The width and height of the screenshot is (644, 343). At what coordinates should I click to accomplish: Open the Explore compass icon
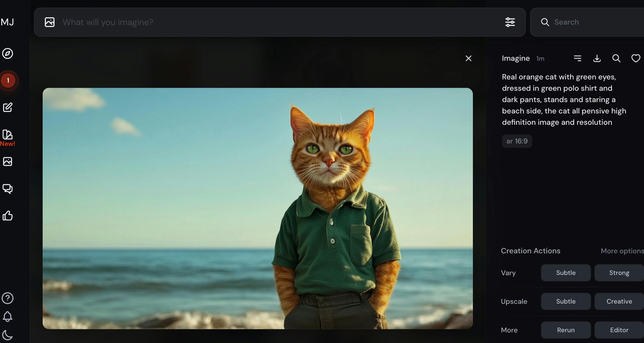(8, 53)
